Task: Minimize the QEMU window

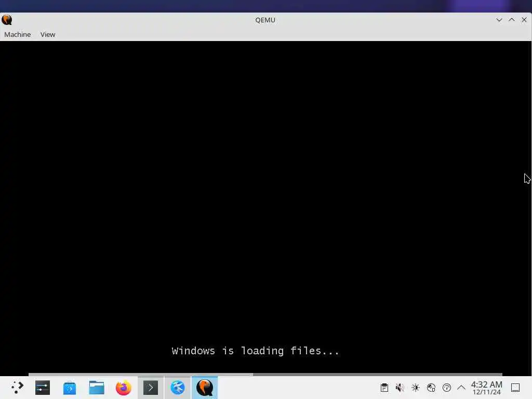Action: coord(499,20)
